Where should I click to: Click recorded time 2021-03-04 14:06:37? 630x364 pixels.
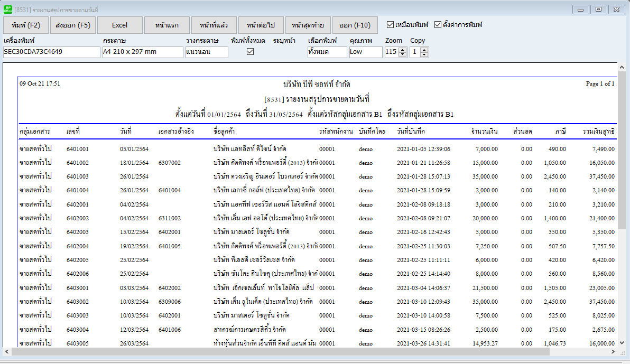(x=423, y=288)
